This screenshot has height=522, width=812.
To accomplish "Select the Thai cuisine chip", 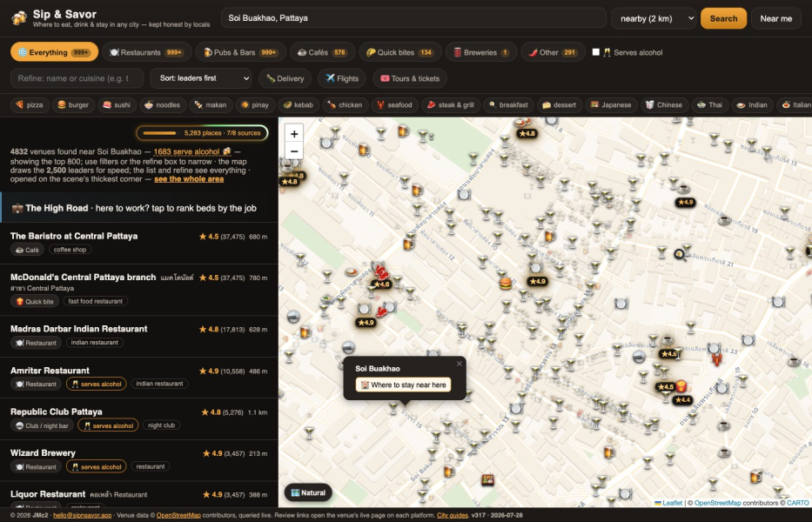I will (x=710, y=104).
